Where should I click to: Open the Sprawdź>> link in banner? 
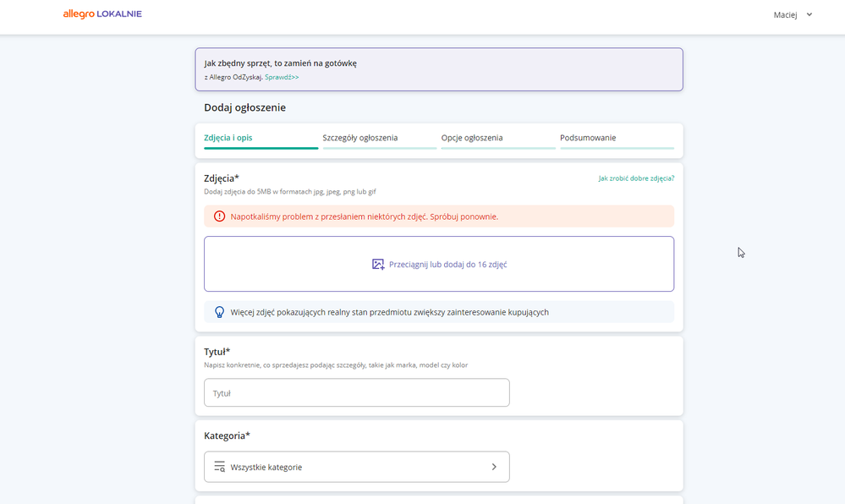point(282,77)
